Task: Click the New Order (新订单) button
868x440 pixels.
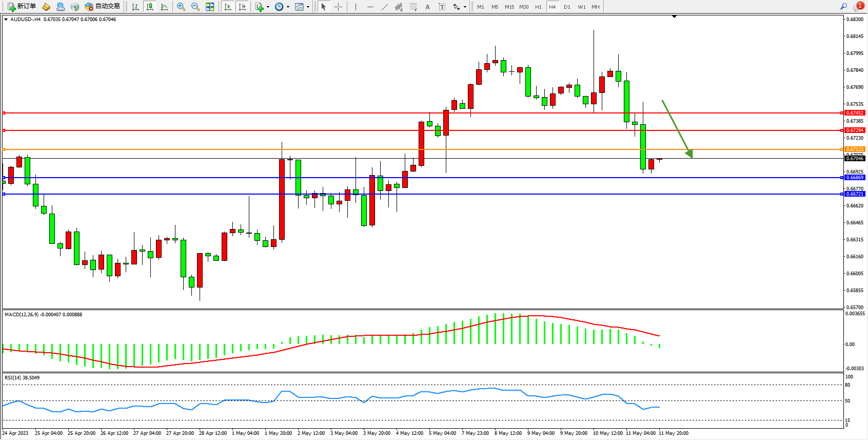Action: [x=22, y=7]
